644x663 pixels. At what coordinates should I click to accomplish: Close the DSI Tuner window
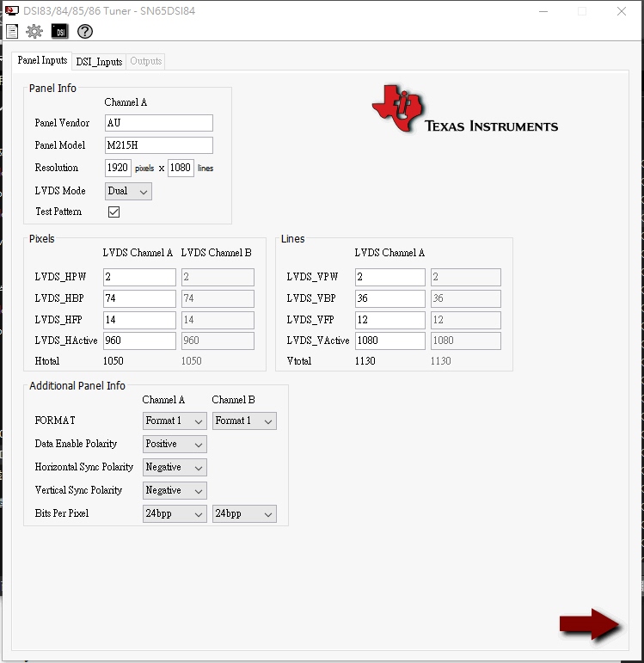(x=621, y=11)
